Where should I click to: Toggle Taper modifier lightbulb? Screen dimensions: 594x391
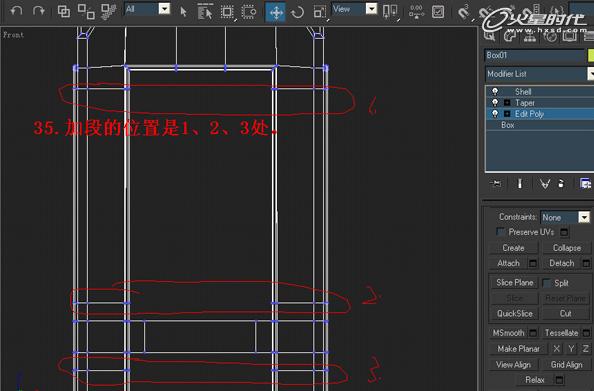(x=495, y=103)
